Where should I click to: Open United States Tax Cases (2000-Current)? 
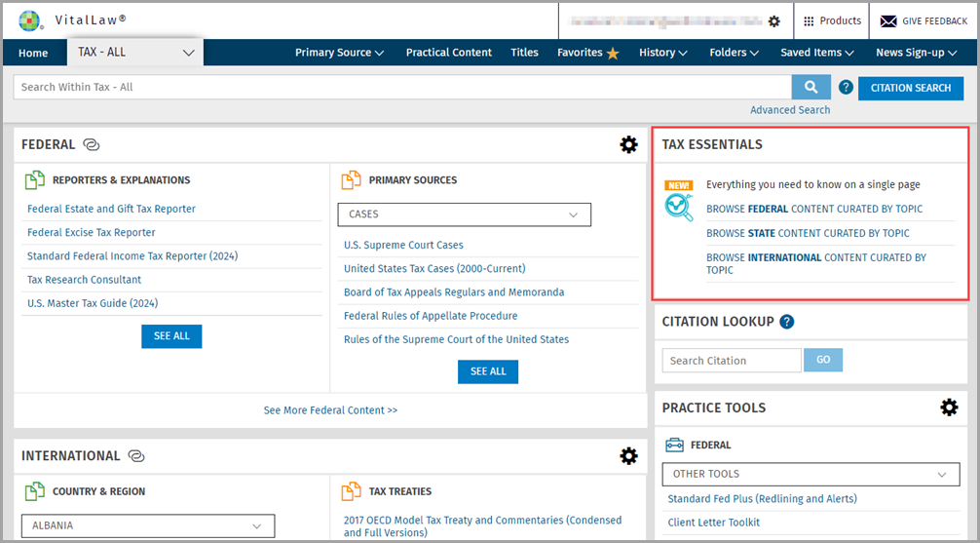coord(435,268)
